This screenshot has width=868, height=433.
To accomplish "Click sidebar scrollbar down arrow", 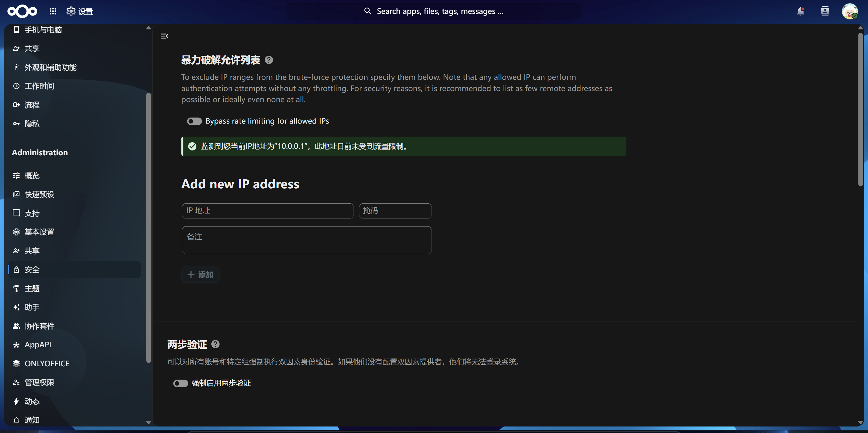I will point(148,422).
